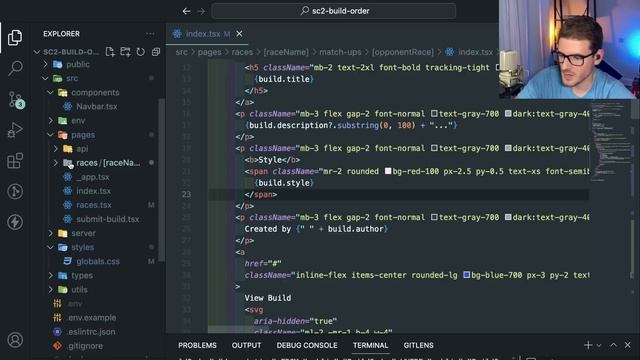Click the match-ups breadcrumb segment
The image size is (640, 360).
[340, 52]
